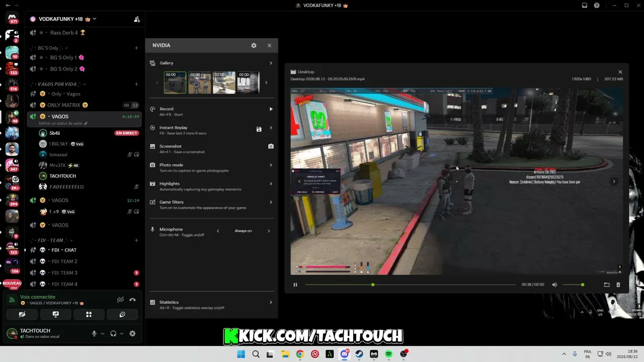The height and width of the screenshot is (362, 644).
Task: Open microphone input options arrow
Action: (x=103, y=333)
